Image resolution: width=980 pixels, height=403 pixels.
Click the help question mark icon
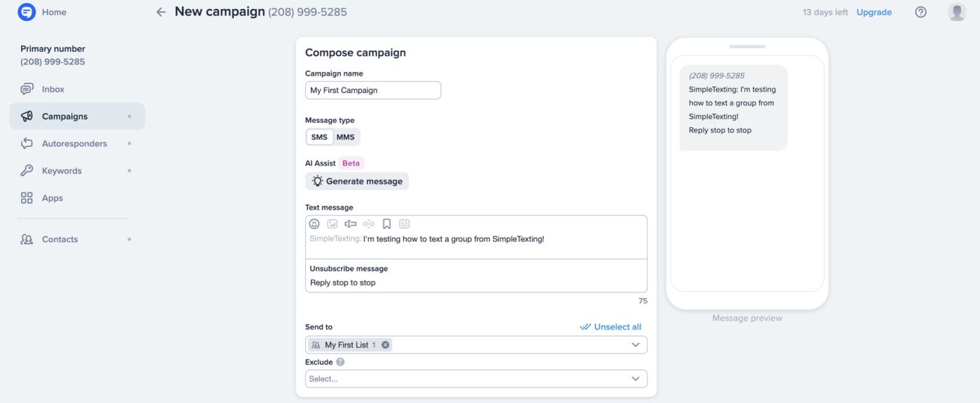(921, 12)
